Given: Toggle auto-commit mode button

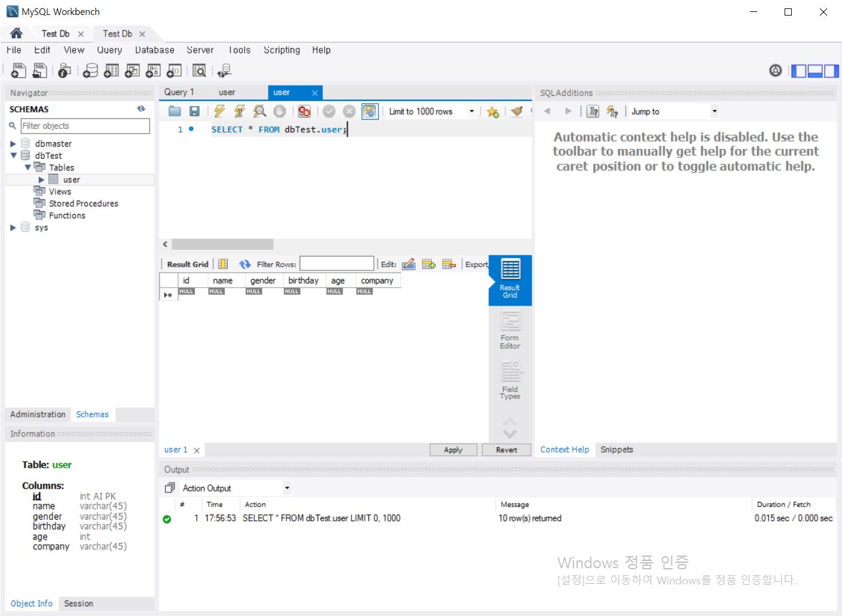Looking at the screenshot, I should point(370,111).
